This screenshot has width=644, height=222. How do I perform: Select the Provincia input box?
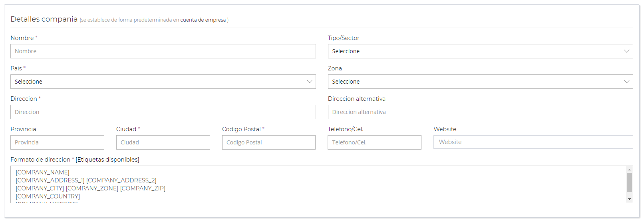(57, 142)
